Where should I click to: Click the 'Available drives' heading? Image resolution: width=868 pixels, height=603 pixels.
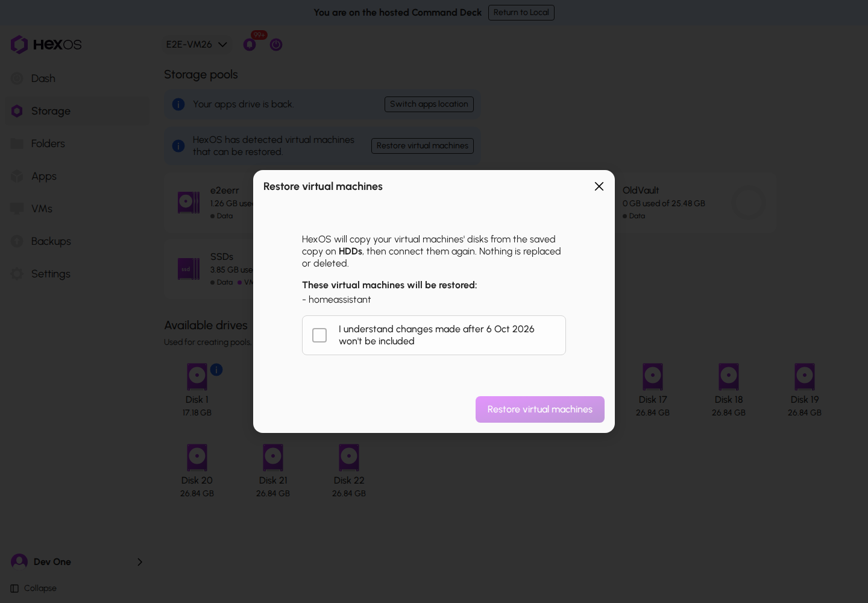[x=206, y=326]
